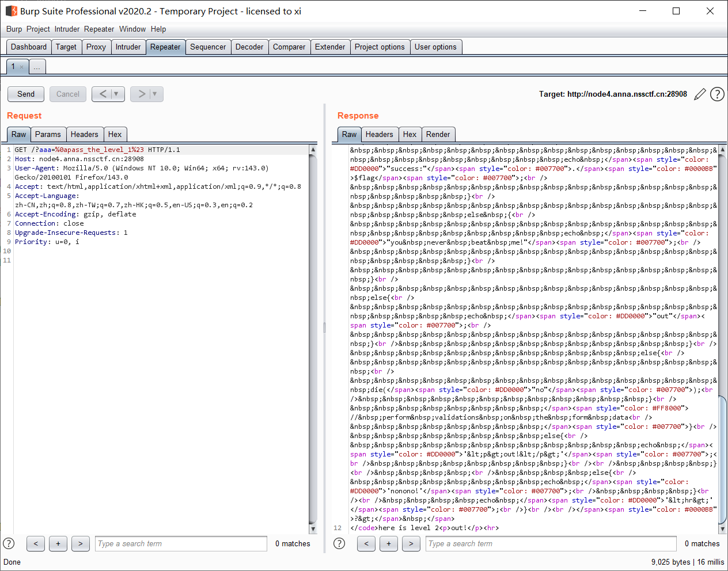Open history back dropdown arrow
728x571 pixels.
(x=116, y=94)
